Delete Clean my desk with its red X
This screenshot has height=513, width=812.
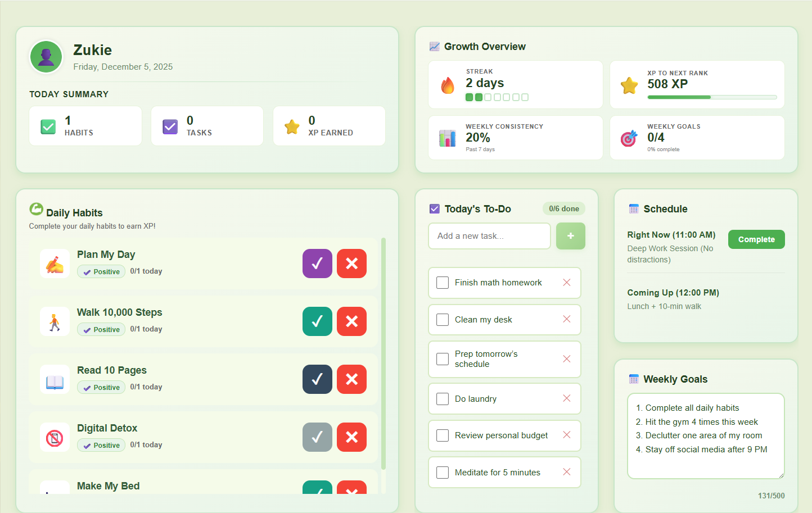tap(566, 319)
